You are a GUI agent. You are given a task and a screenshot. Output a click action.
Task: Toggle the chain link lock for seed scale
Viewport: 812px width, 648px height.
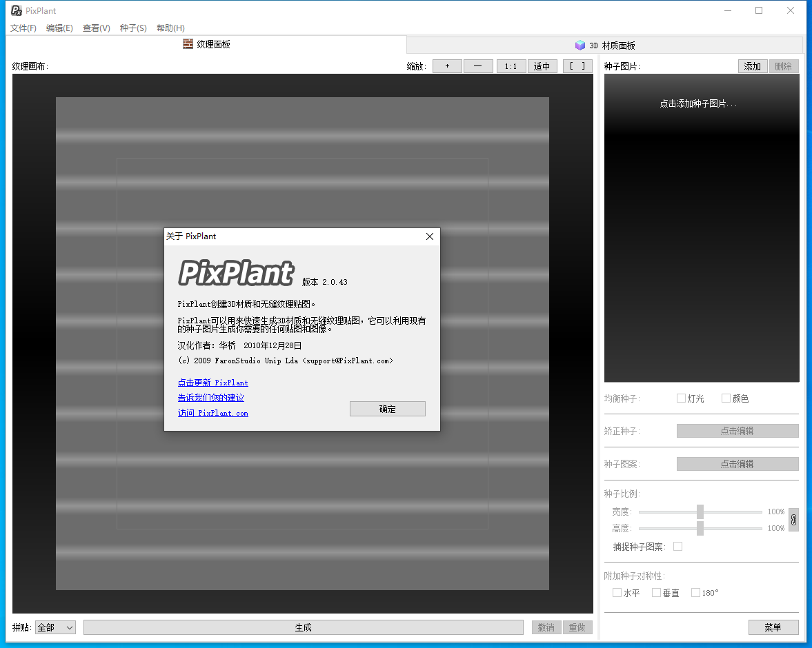[793, 520]
